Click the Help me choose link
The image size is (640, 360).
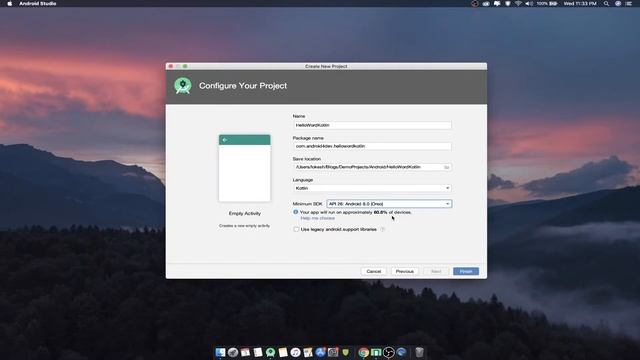[x=318, y=218]
